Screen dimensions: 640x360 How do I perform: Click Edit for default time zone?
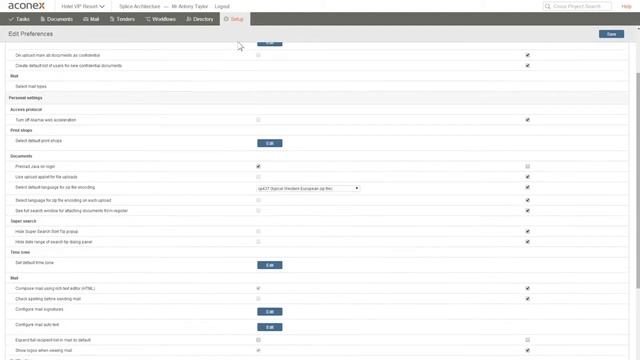pyautogui.click(x=269, y=265)
